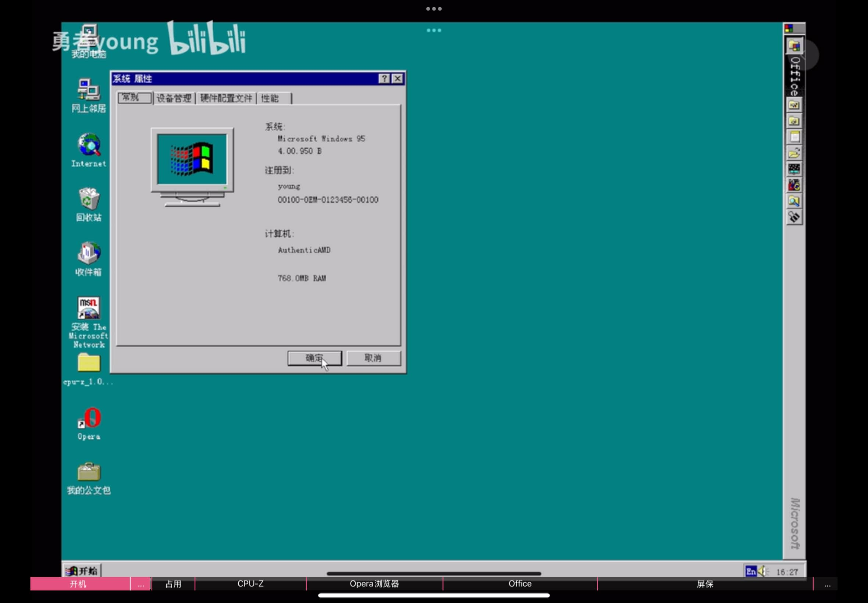Jump to the CPU-Z video chapter
Viewport: 868px width, 603px height.
coord(250,584)
